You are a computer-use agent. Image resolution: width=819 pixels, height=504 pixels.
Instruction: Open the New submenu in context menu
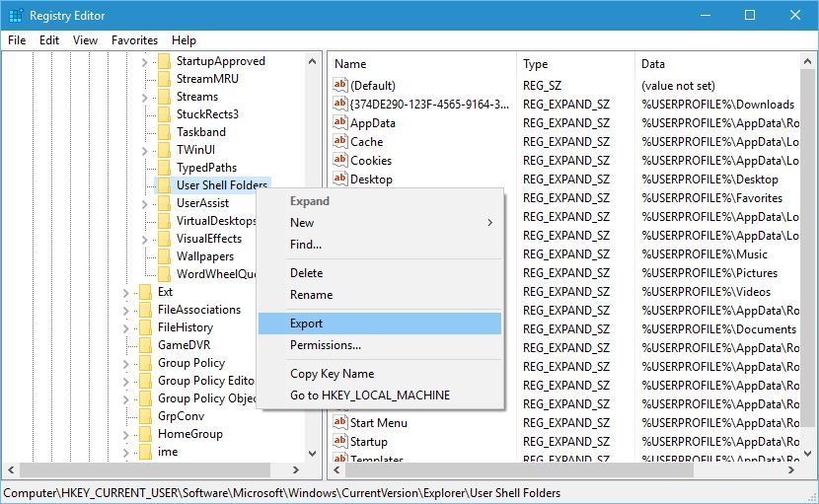point(380,223)
